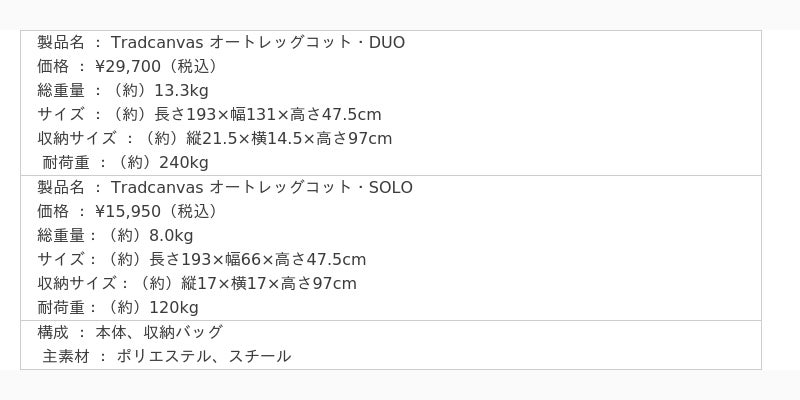Click the 本体、収納バッグ contents text

point(159,332)
